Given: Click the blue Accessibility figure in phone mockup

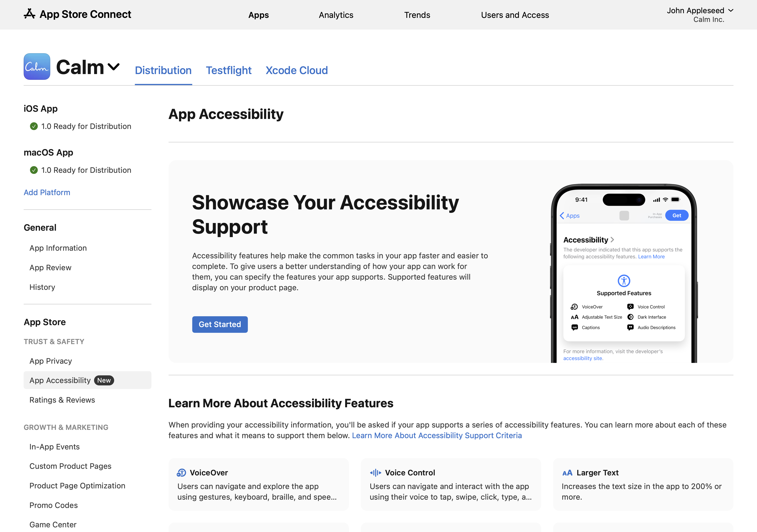Looking at the screenshot, I should [624, 281].
